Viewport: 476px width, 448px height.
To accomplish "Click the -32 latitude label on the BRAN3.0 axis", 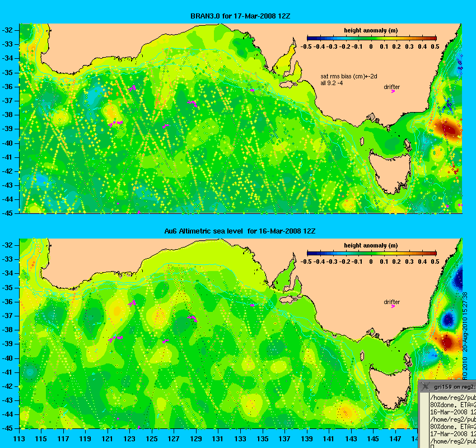I will (7, 30).
